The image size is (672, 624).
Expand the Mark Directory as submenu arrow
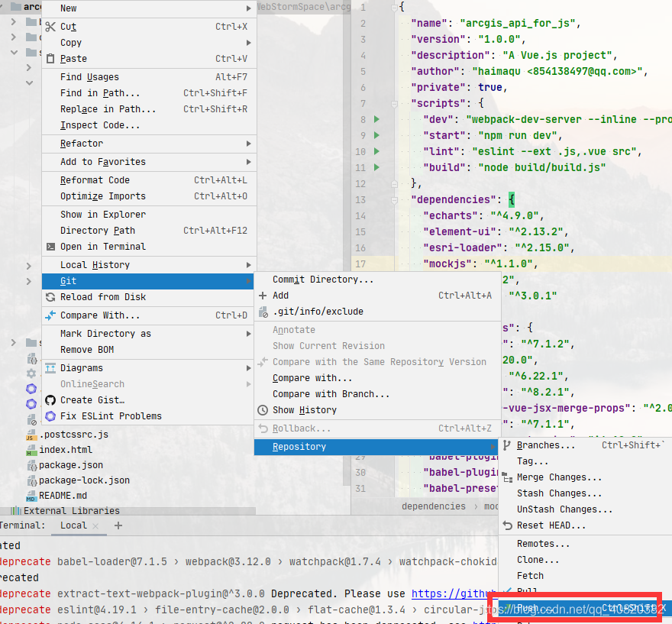(249, 334)
